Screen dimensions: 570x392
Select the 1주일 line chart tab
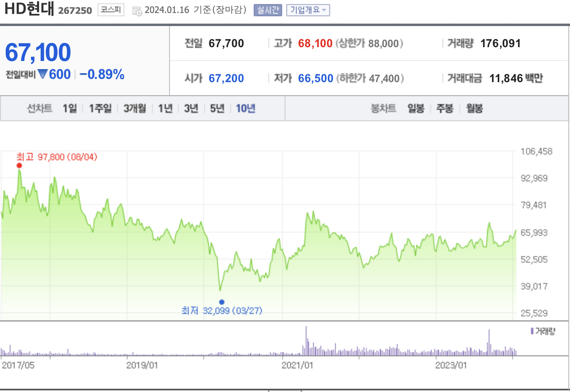(x=100, y=109)
